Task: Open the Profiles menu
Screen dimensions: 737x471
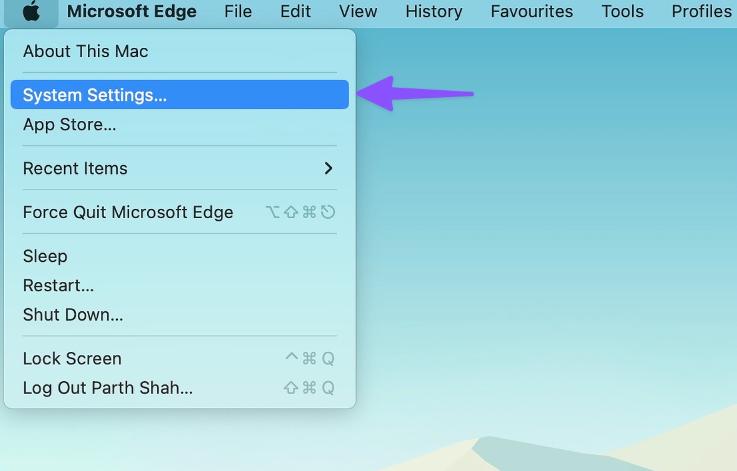Action: pyautogui.click(x=701, y=11)
